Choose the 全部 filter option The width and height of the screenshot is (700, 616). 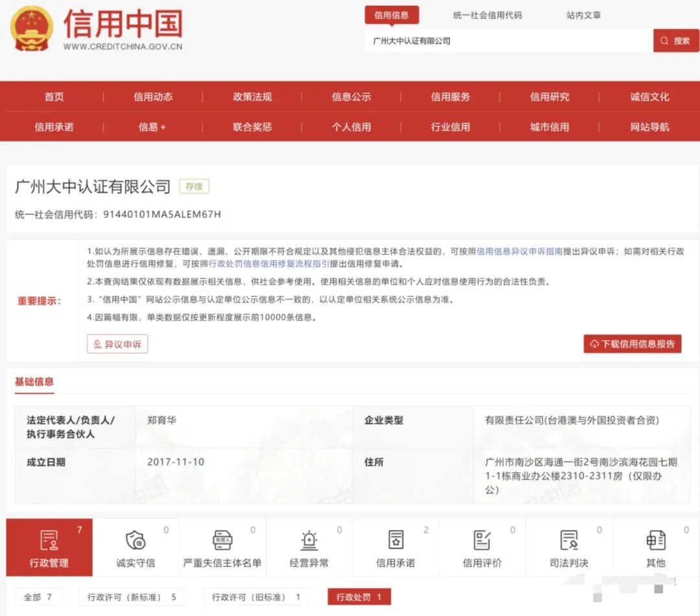[x=37, y=597]
